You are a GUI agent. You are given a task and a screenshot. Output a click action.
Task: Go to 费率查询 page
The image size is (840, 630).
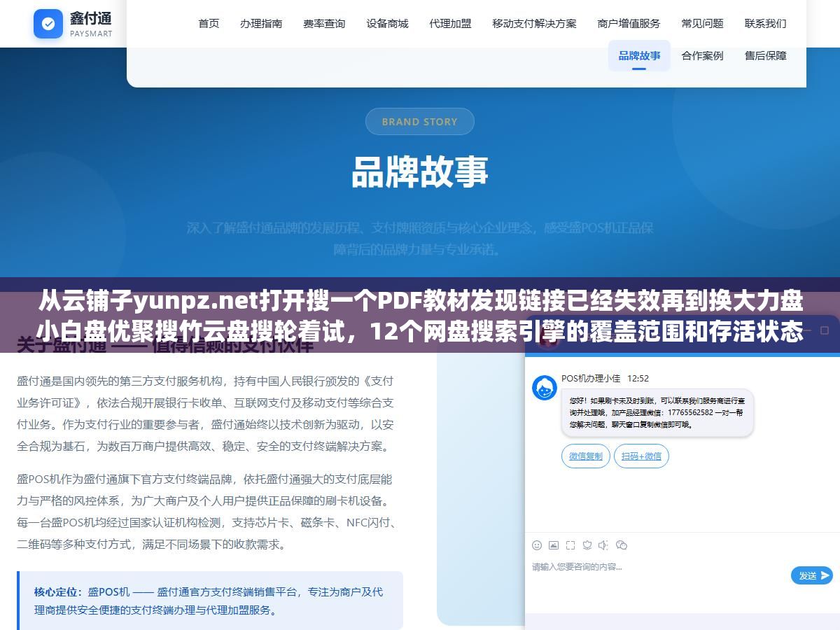[x=324, y=23]
